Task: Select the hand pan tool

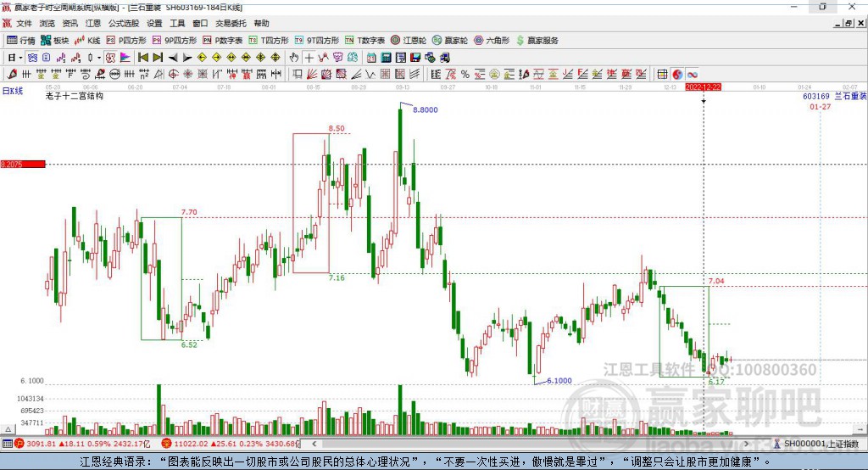Action: click(294, 57)
